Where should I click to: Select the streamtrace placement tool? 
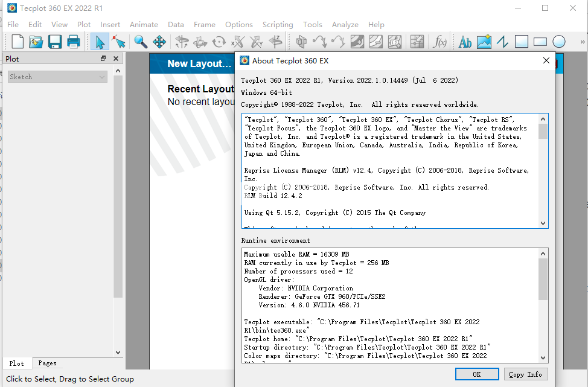(x=320, y=42)
